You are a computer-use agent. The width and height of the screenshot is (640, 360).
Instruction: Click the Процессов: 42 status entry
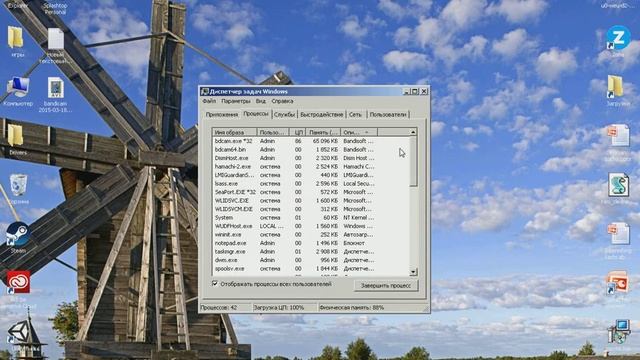pyautogui.click(x=225, y=307)
